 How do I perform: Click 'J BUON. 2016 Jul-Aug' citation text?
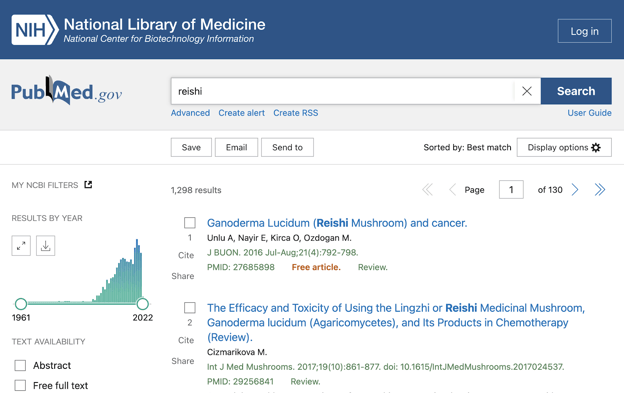coord(283,253)
